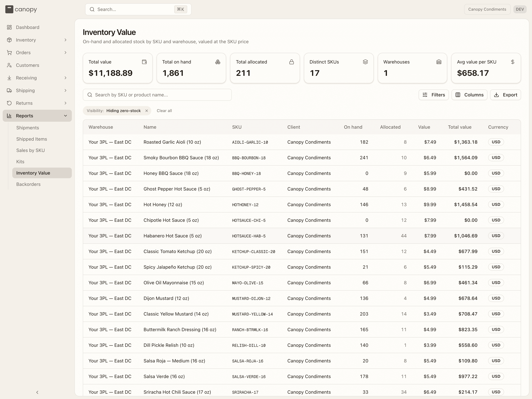Viewport: 532px width, 399px height.
Task: Click the Habanero Hot Sauce (5 oz) row name
Action: (172, 236)
